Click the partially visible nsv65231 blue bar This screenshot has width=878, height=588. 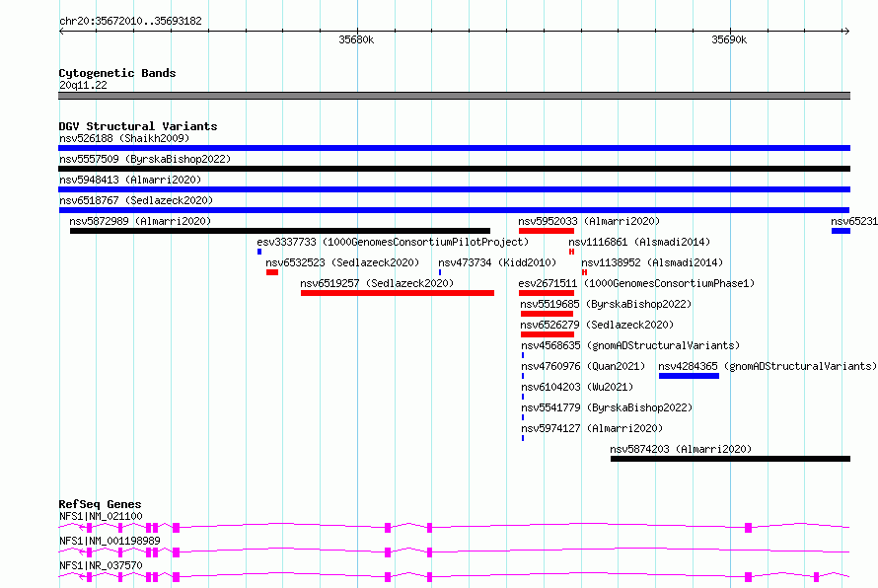tap(841, 231)
